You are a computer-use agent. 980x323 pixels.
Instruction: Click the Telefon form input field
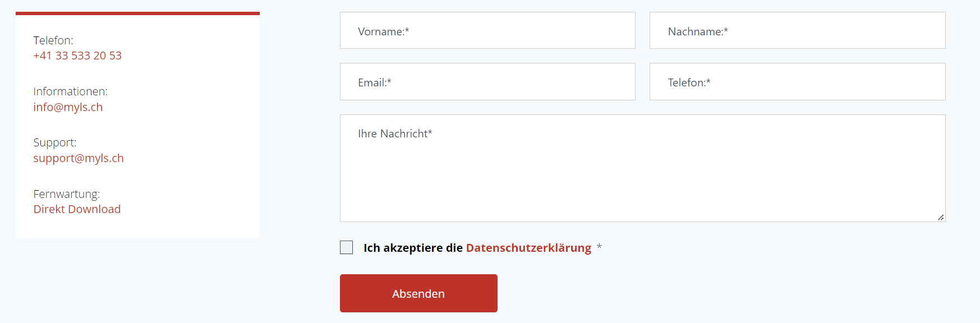click(x=797, y=82)
